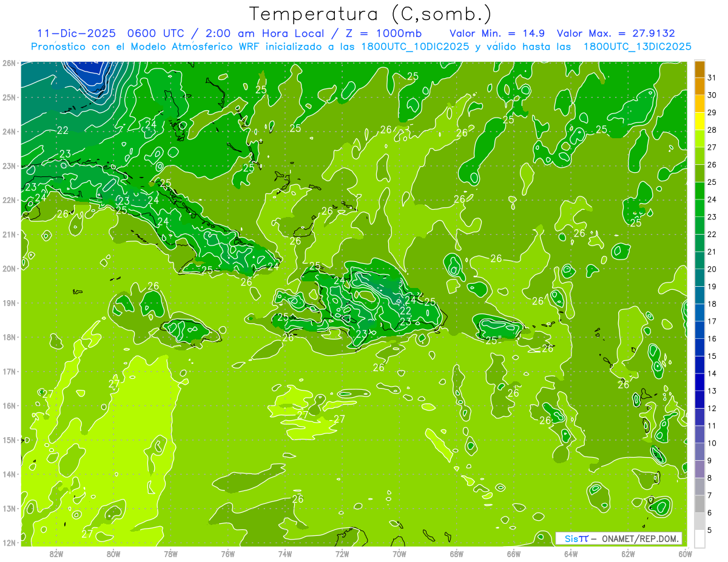This screenshot has width=728, height=562.
Task: Click the '66W' longitude axis label
Action: tap(513, 554)
